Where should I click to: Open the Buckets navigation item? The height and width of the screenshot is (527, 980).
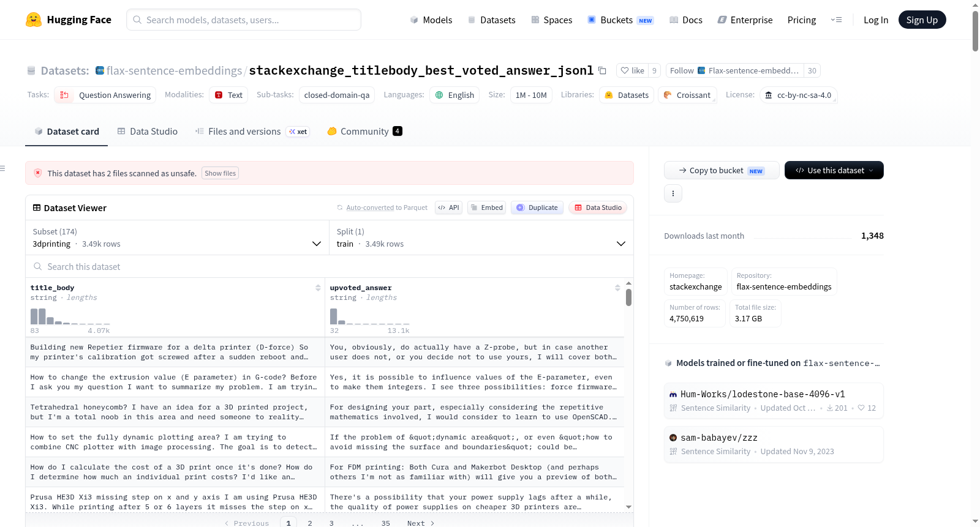click(620, 20)
